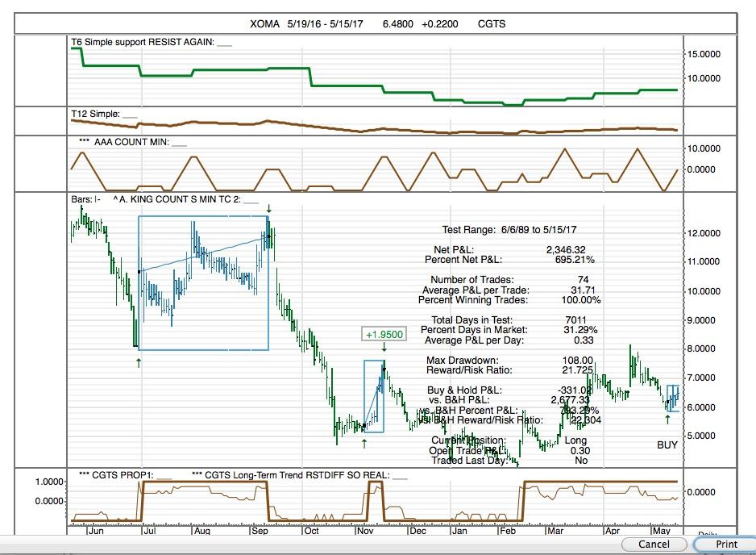Viewport: 756px width, 555px height.
Task: Click the A. KING COUNT S MIN TC 2 label
Action: (x=177, y=198)
